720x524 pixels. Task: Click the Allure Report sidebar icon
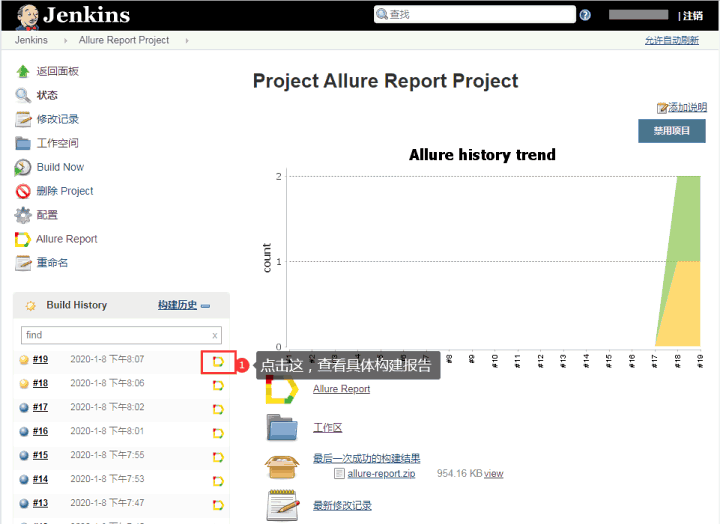point(22,239)
